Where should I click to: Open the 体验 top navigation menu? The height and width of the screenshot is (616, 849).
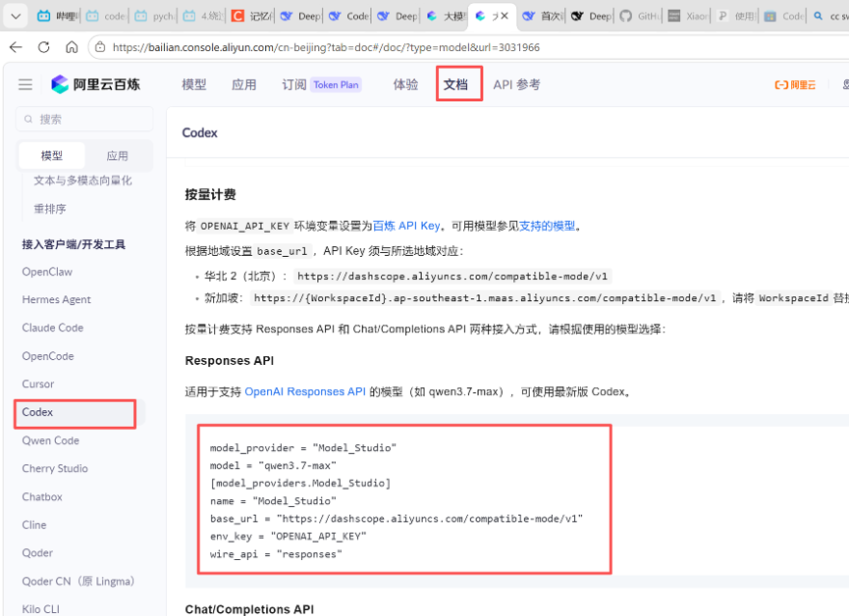coord(405,84)
